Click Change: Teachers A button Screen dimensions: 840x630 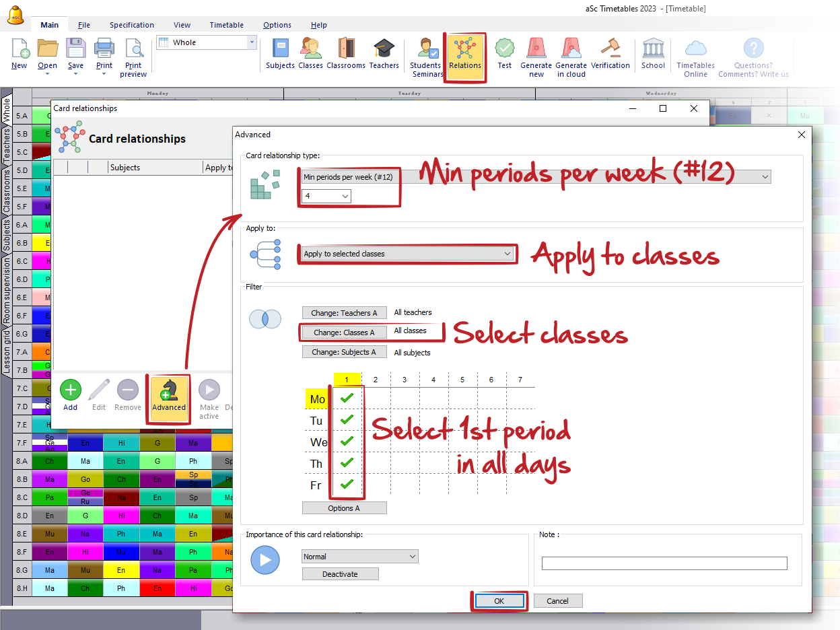[344, 313]
